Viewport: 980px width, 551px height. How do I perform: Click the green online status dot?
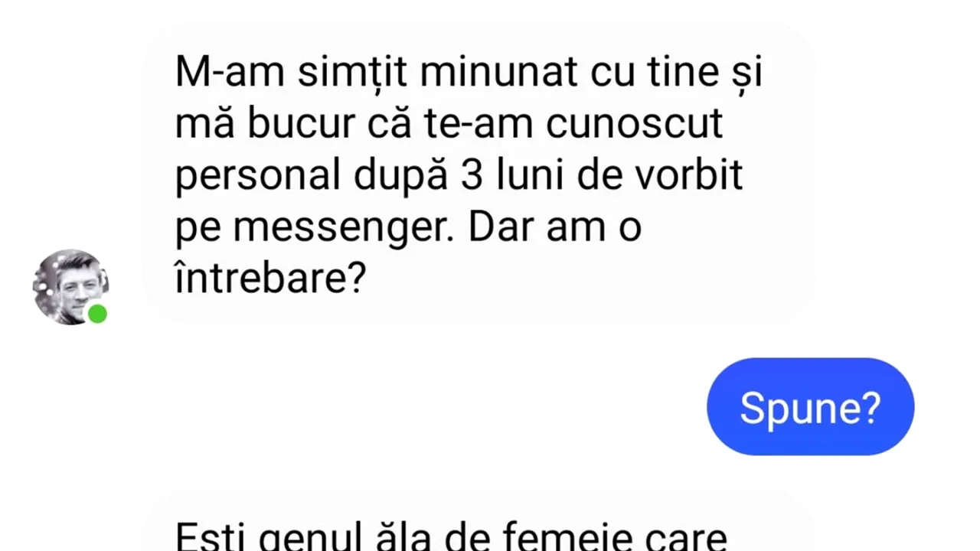(97, 314)
